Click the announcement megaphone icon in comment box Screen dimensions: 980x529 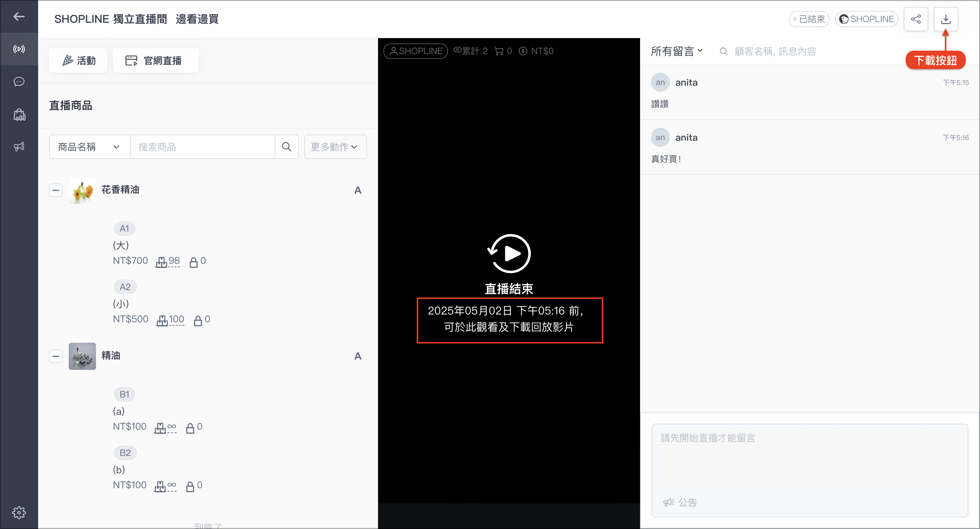(668, 502)
